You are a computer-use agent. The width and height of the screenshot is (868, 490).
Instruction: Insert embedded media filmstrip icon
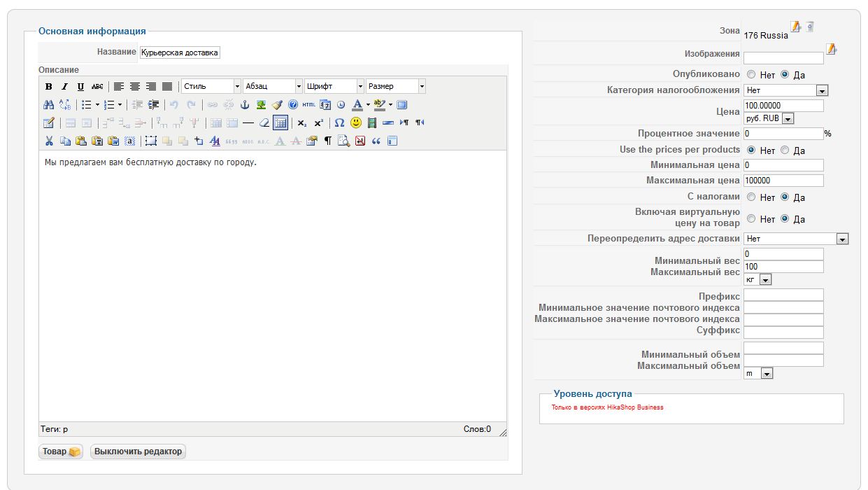[x=371, y=122]
